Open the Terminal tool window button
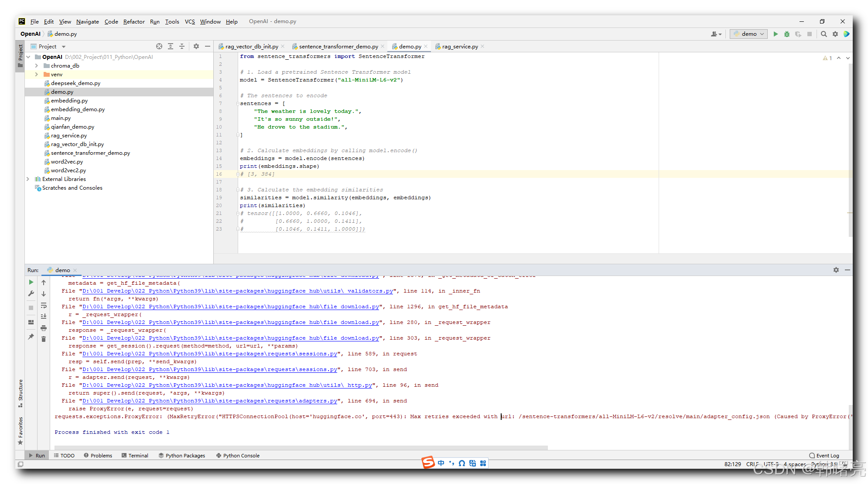Image resolution: width=868 pixels, height=484 pixels. 135,455
